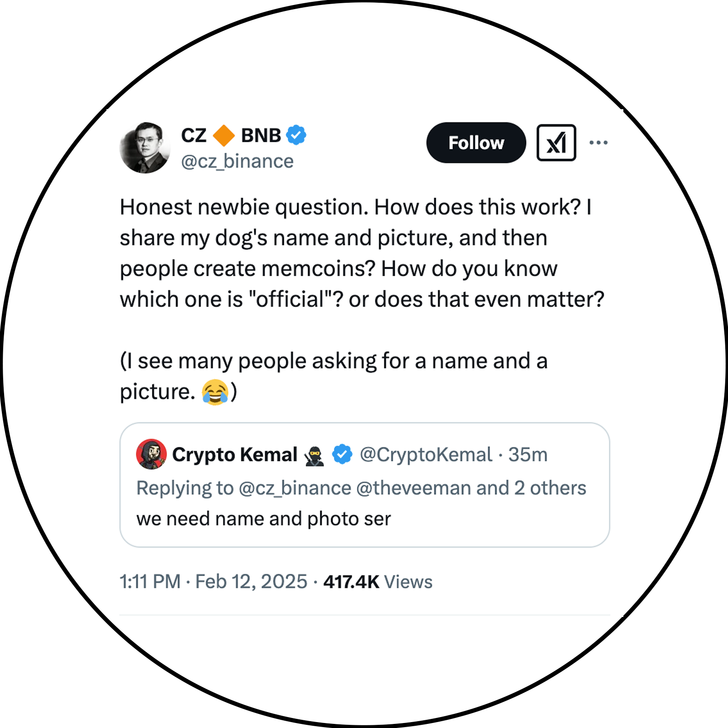This screenshot has height=728, width=728.
Task: Click the @theveeman mention
Action: coord(414,488)
